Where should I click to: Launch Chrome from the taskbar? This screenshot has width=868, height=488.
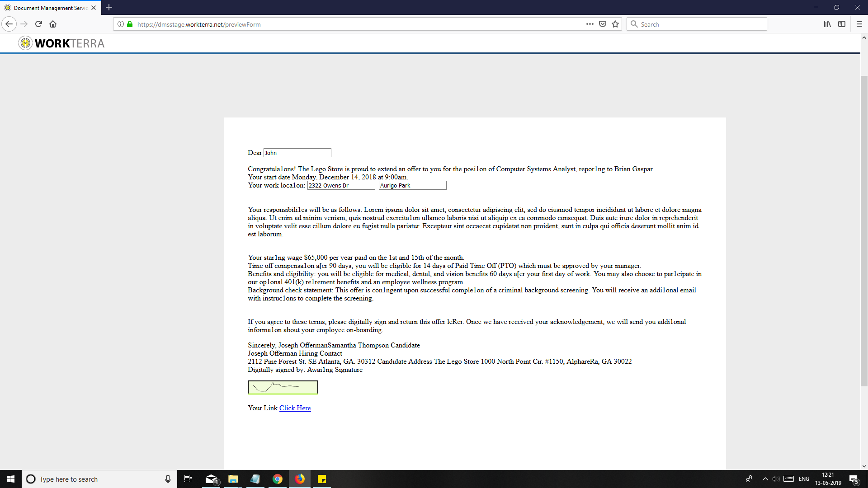tap(278, 479)
